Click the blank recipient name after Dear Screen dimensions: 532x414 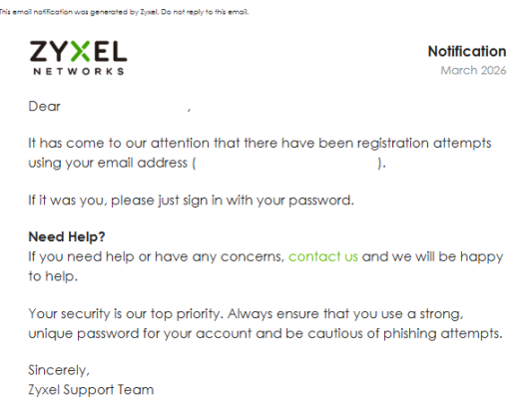[124, 107]
